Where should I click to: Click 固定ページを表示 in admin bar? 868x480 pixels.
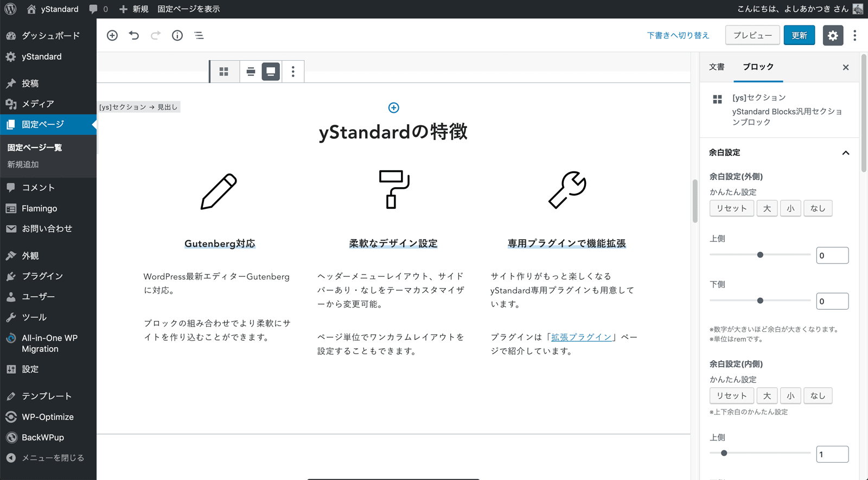(189, 9)
